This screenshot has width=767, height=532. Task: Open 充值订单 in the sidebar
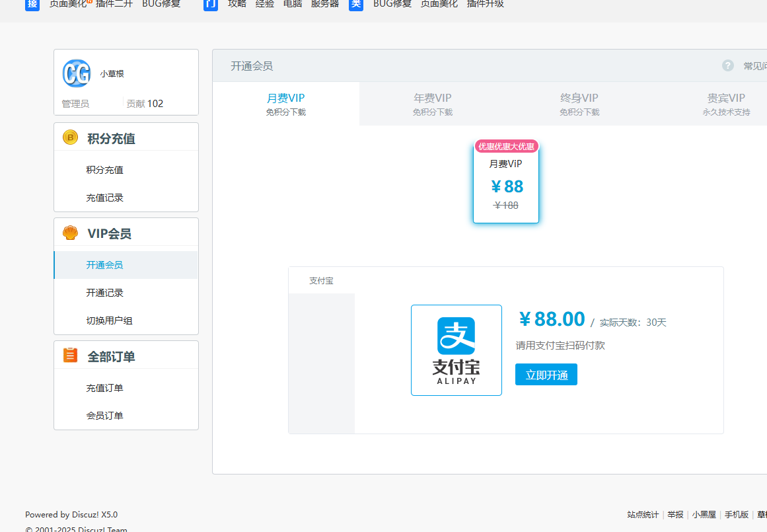pyautogui.click(x=104, y=388)
